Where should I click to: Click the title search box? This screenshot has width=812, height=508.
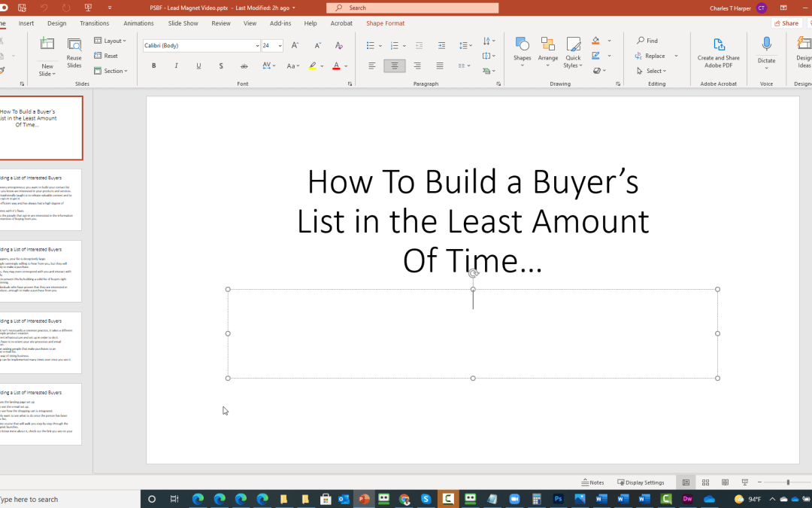tap(412, 8)
